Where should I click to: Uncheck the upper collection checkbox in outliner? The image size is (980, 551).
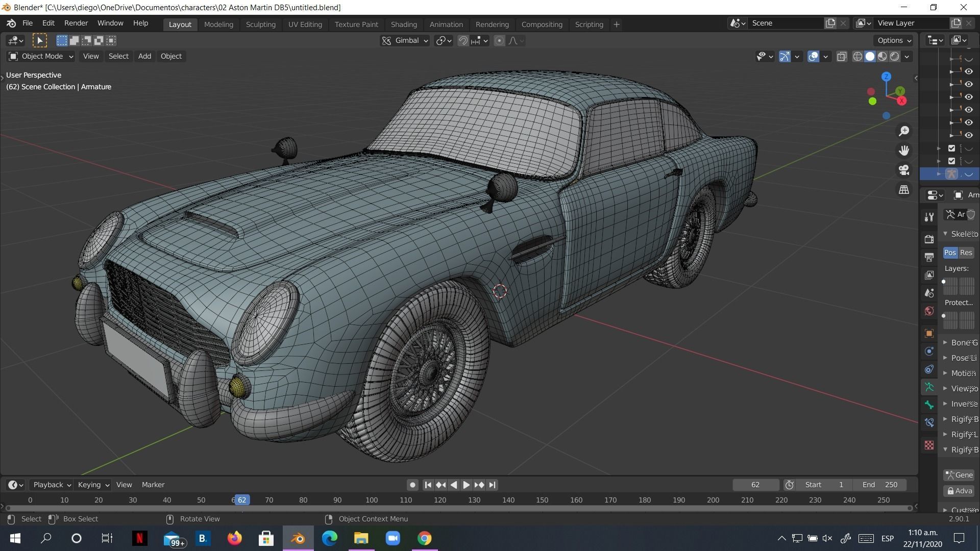click(x=951, y=148)
